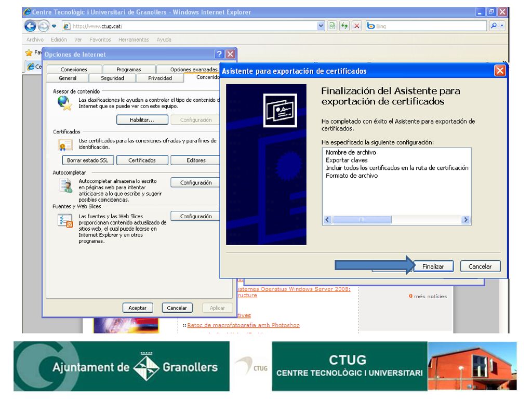The width and height of the screenshot is (532, 399).
Task: Click the browser Back arrow button
Action: 30,26
